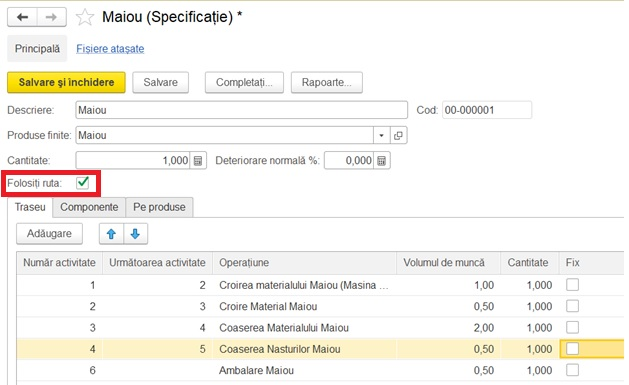Click the Descriere input field
629x385 pixels.
[x=241, y=110]
